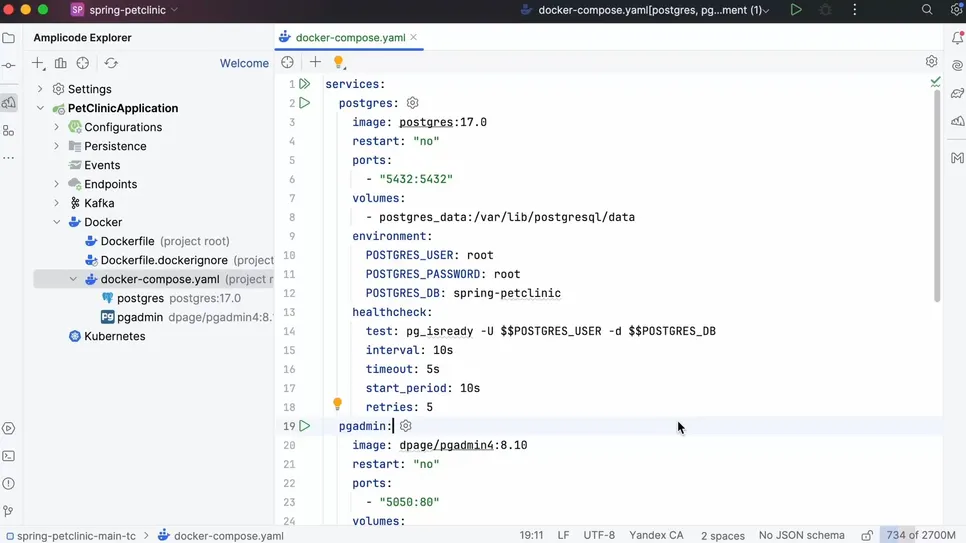This screenshot has height=543, width=966.
Task: Open the Maven tool window icon
Action: [957, 158]
